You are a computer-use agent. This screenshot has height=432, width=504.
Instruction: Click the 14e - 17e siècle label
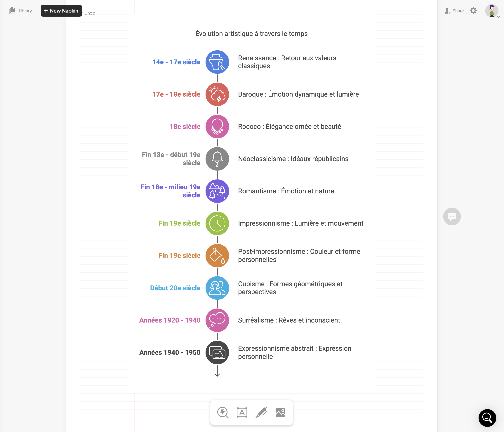click(176, 62)
